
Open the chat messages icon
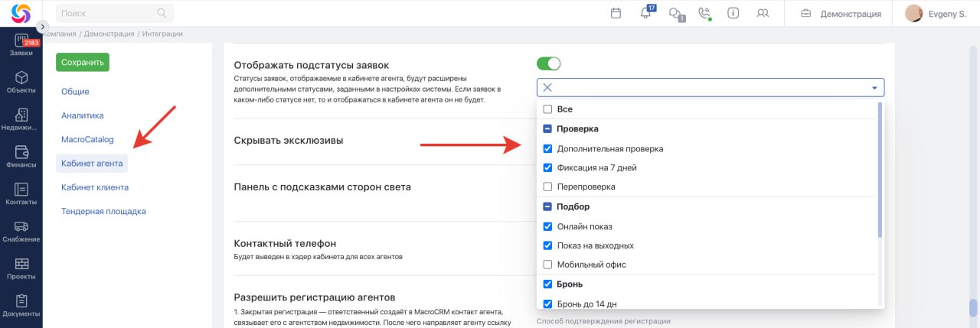[x=675, y=14]
